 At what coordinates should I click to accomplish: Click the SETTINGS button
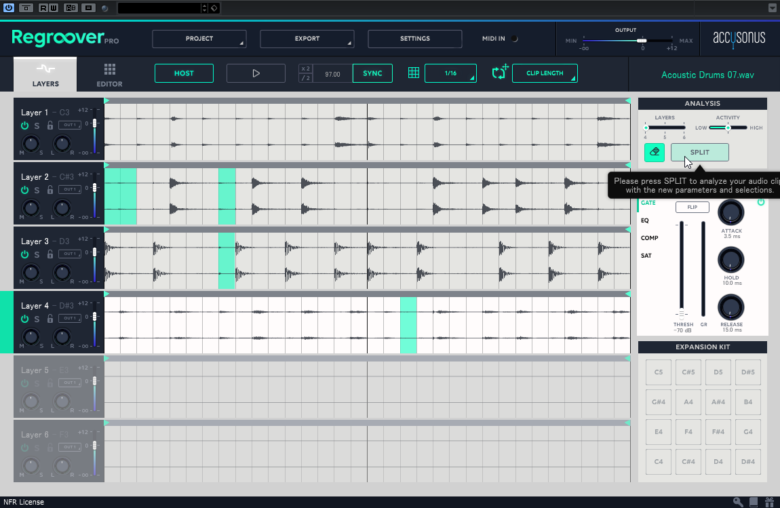coord(414,39)
